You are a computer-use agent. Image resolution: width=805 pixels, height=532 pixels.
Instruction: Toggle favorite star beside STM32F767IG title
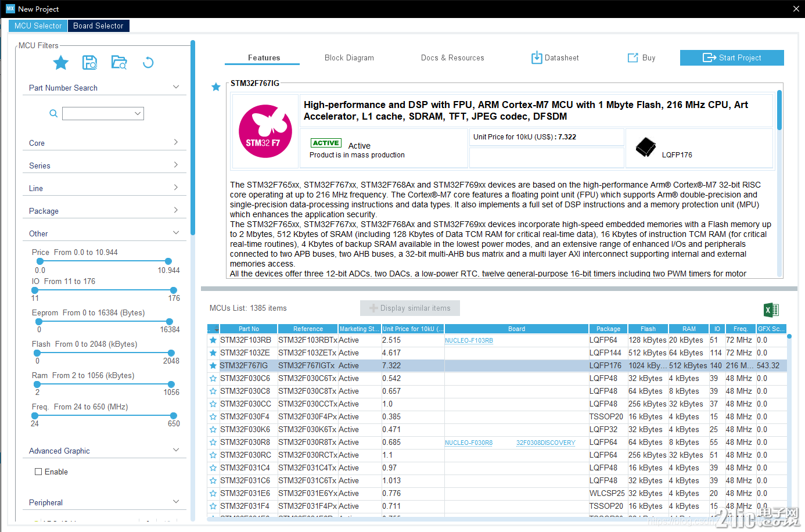point(215,87)
